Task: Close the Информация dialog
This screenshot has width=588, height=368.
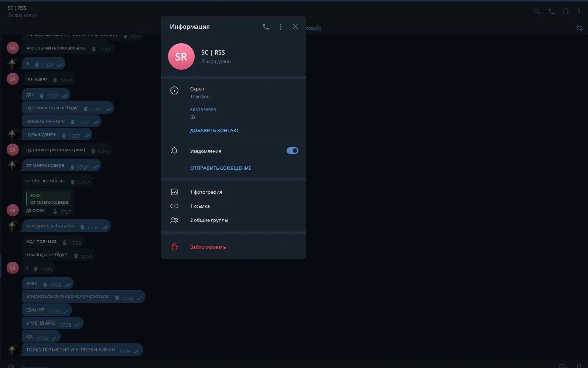Action: coord(295,27)
